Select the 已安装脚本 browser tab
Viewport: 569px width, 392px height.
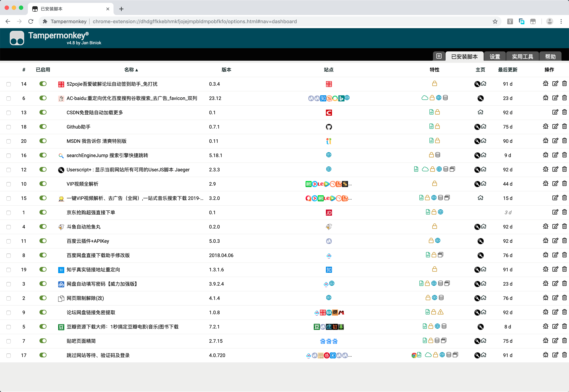(71, 9)
